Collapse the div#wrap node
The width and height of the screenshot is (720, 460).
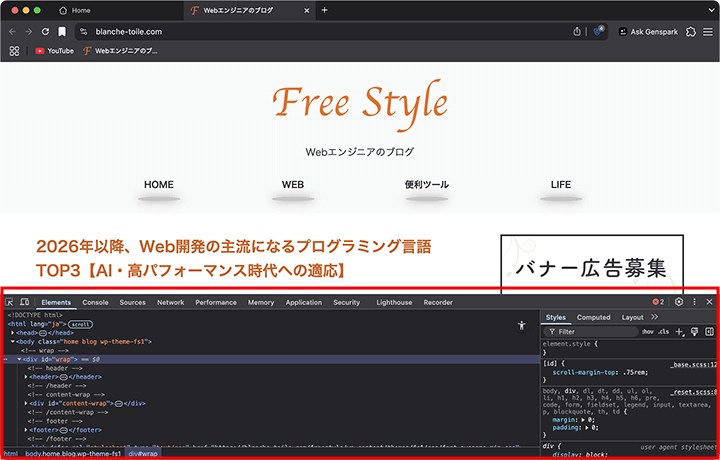tap(20, 359)
